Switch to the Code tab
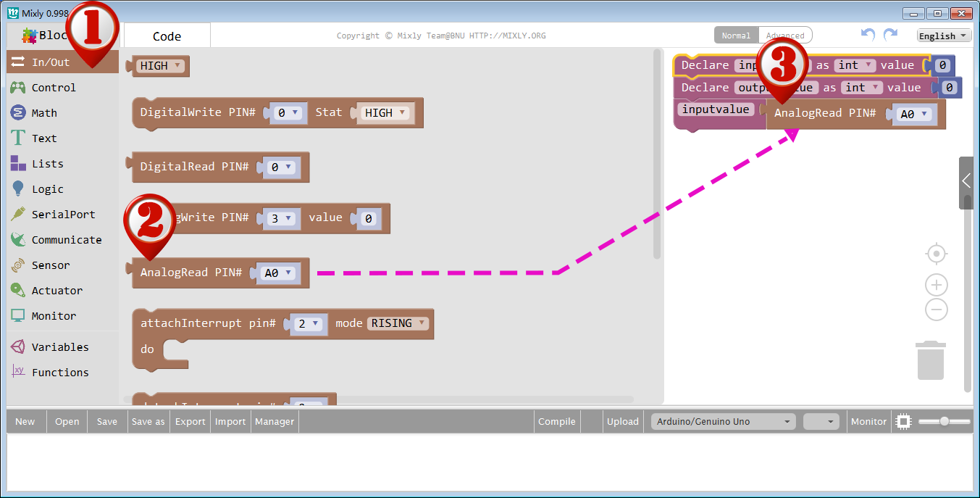This screenshot has height=498, width=980. click(x=167, y=36)
